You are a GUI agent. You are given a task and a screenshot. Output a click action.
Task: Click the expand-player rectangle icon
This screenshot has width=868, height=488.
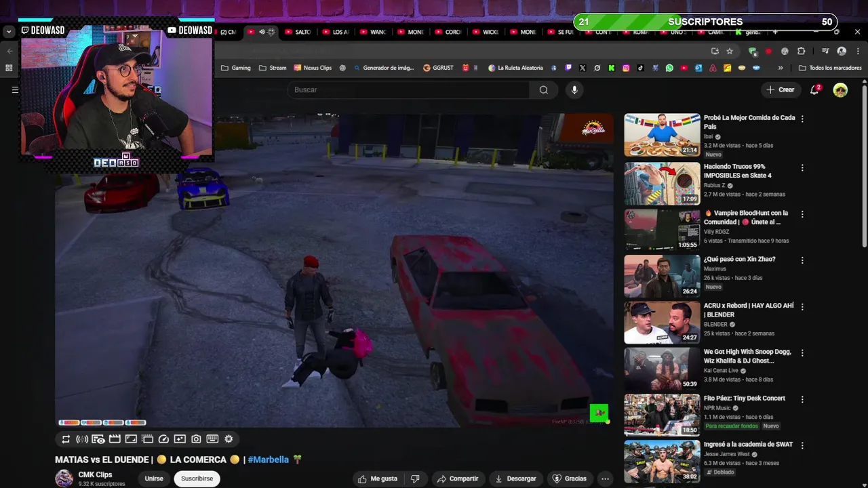click(x=131, y=439)
